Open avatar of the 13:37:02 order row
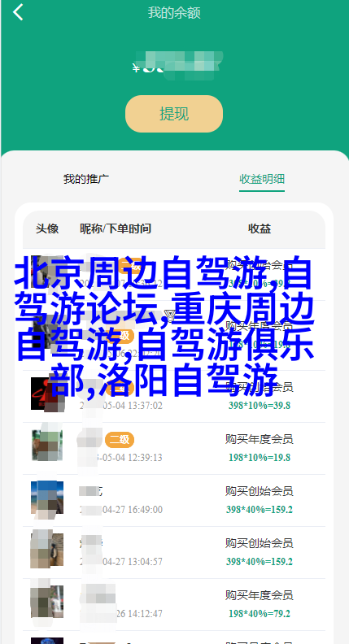Viewport: 349px width, 644px height. (47, 394)
